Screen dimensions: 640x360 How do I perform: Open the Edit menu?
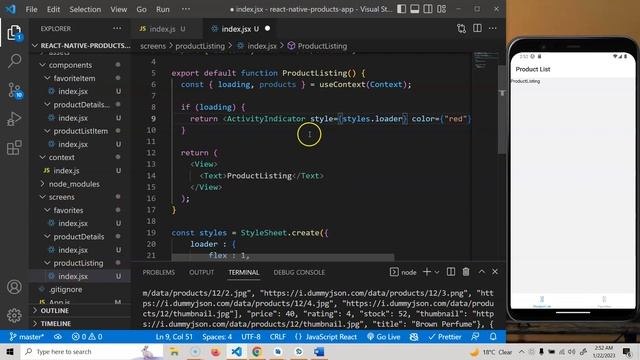coord(53,9)
